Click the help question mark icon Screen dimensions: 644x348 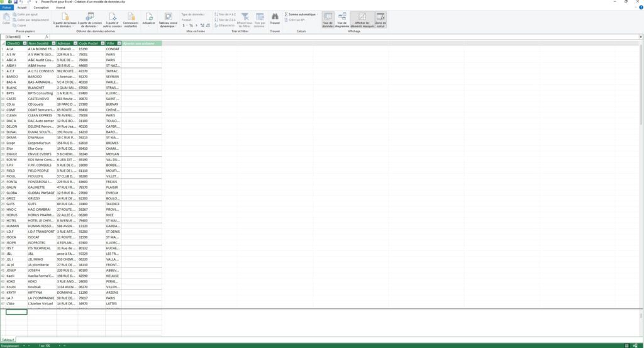[641, 8]
